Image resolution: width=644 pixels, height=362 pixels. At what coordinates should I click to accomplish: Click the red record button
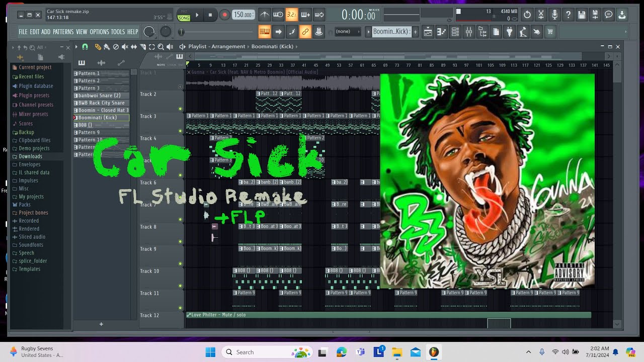click(x=225, y=15)
